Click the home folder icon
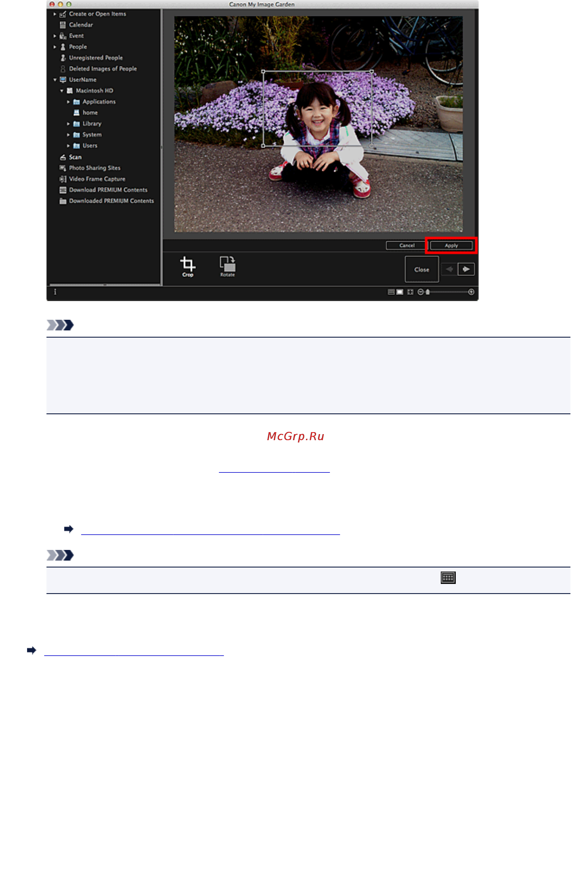The width and height of the screenshot is (588, 872). [x=77, y=112]
